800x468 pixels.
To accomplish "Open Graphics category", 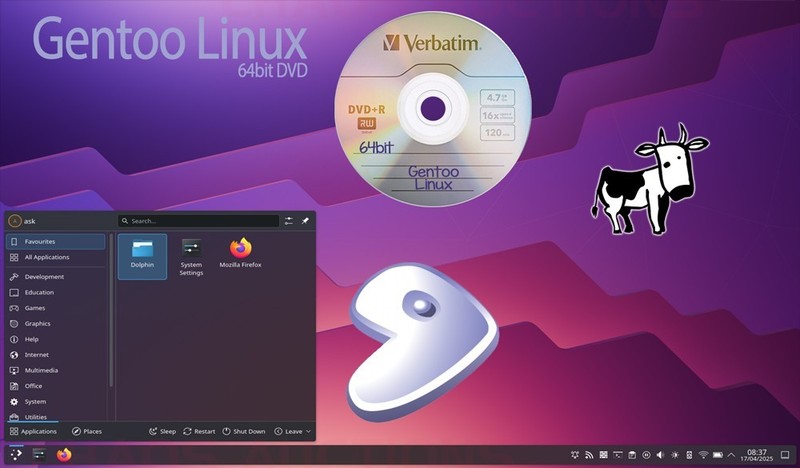I will [55, 324].
